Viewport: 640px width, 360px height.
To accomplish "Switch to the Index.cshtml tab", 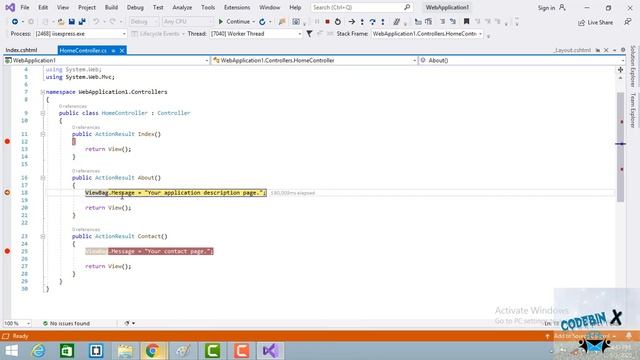I will [x=21, y=50].
